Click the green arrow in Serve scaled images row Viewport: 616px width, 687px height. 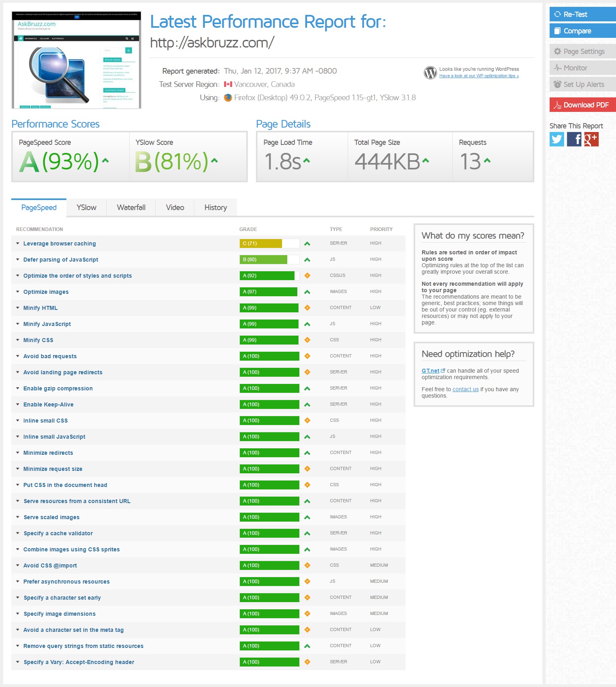(x=307, y=517)
